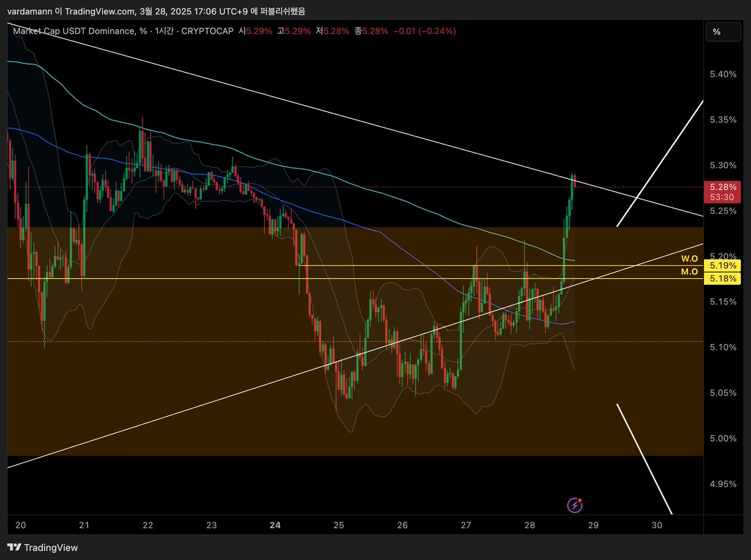Click date 27 on the time axis
This screenshot has width=751, height=560.
point(466,526)
